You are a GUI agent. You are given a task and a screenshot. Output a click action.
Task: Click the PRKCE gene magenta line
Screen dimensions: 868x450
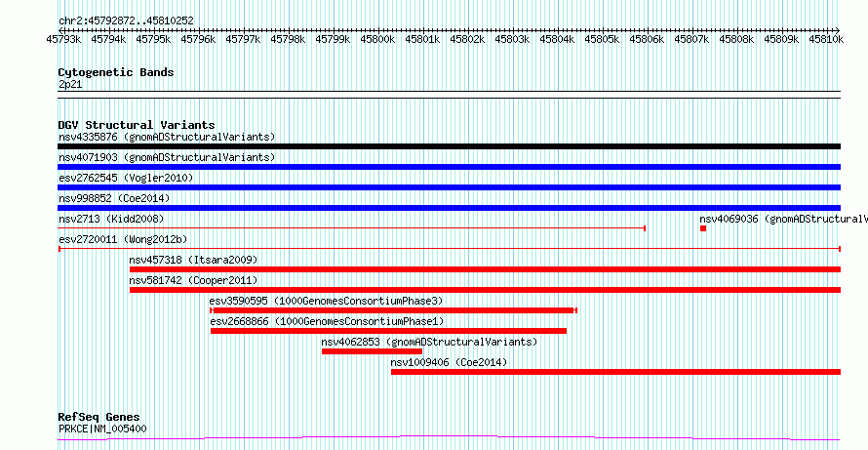[x=449, y=438]
